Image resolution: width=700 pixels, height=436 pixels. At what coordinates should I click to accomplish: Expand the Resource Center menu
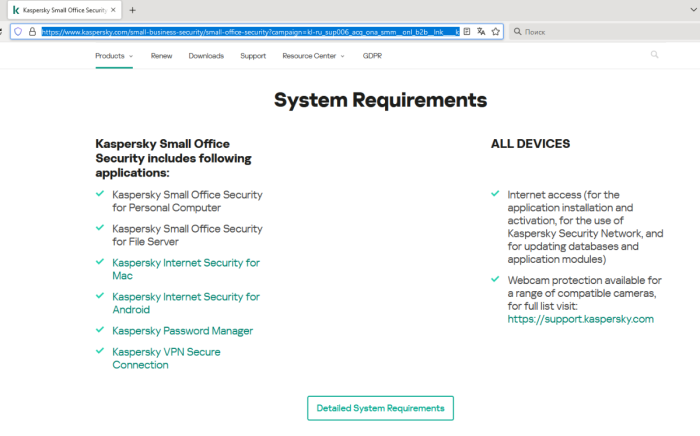(313, 56)
